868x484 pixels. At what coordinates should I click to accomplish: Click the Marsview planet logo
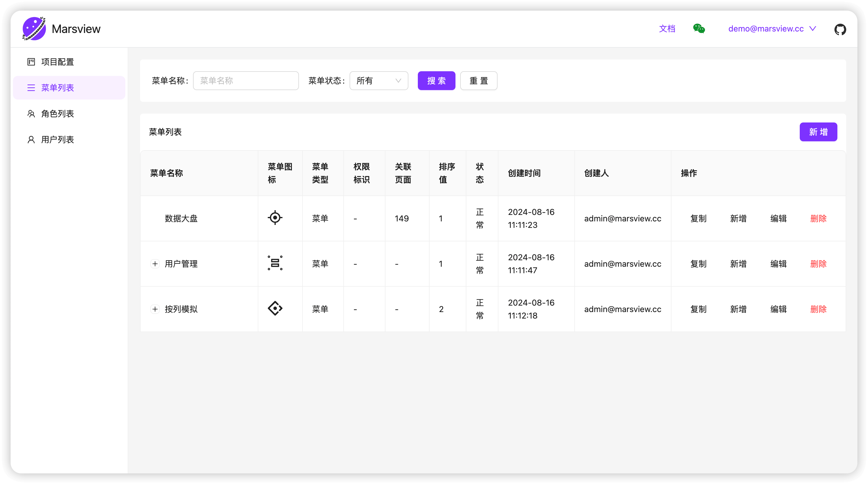coord(34,29)
